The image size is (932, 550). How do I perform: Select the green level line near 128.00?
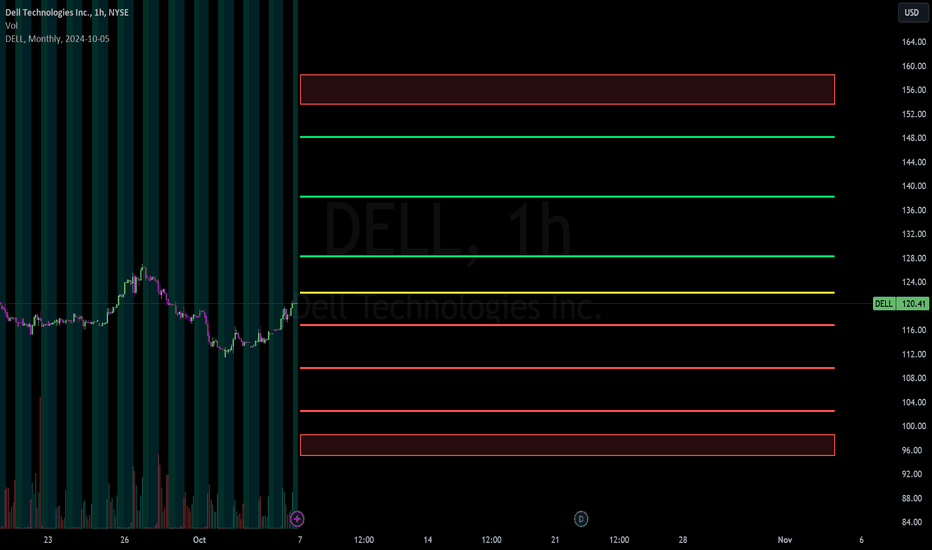coord(567,256)
